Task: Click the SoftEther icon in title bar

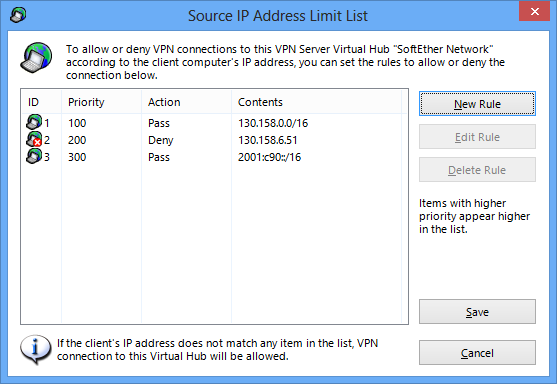Action: point(18,15)
